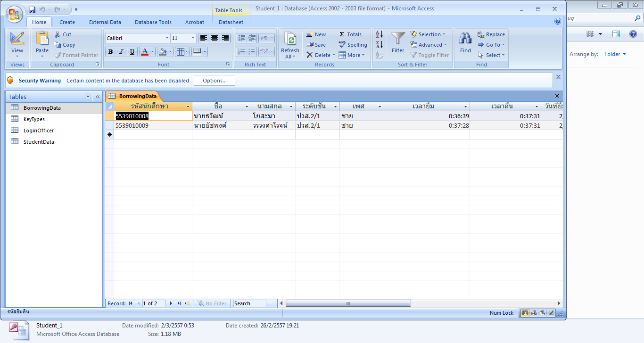Center align text
The image size is (644, 343).
point(215,38)
